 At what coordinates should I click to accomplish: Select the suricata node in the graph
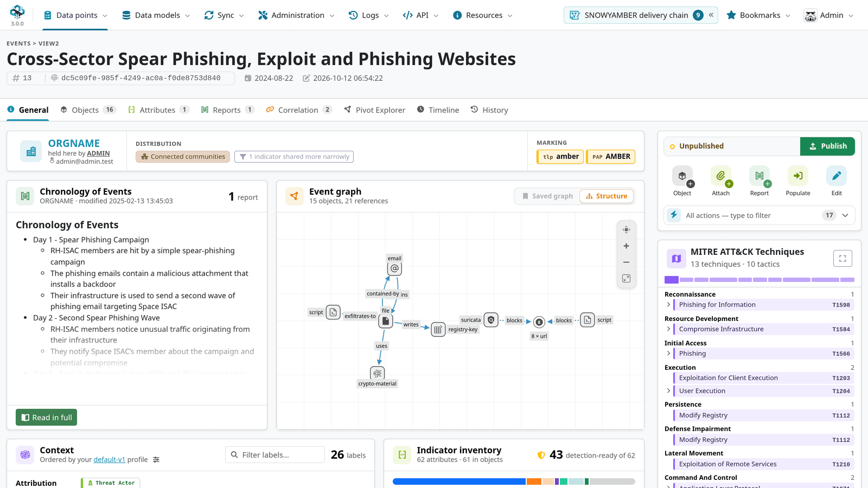tap(491, 320)
